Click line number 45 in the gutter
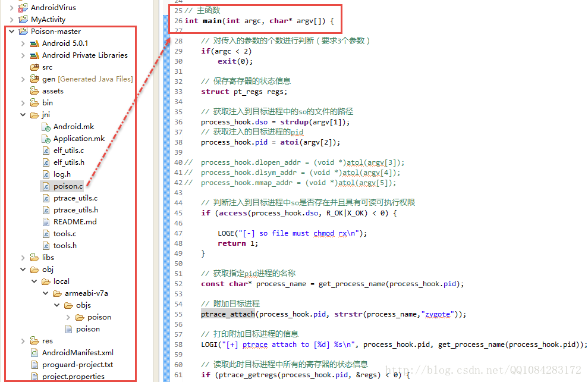 (178, 213)
